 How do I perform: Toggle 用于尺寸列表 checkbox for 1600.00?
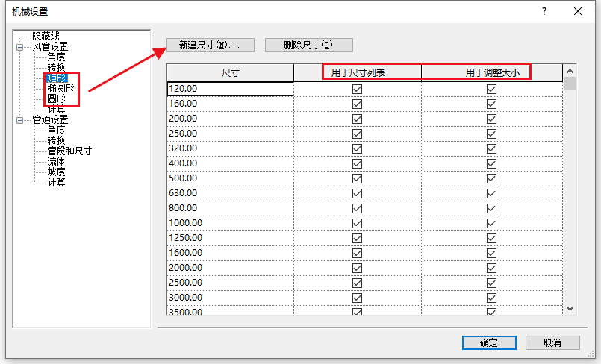point(357,254)
